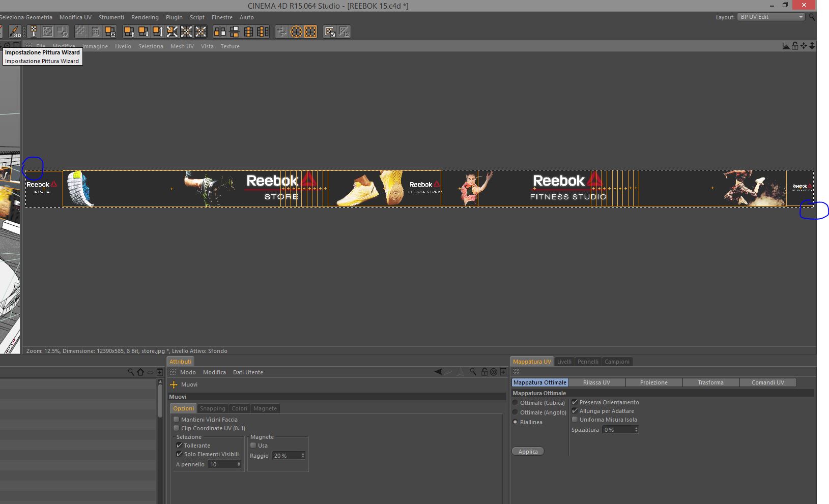Click the orange squares with X icon
The height and width of the screenshot is (504, 829).
click(110, 32)
